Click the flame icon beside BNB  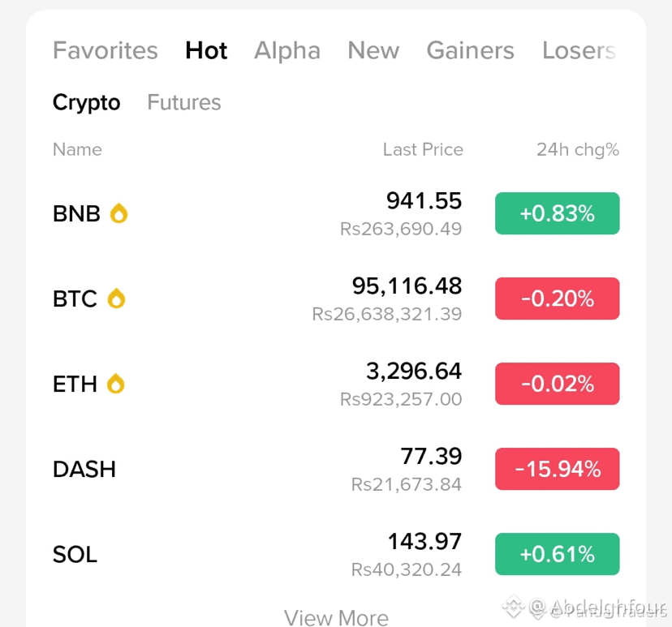pyautogui.click(x=118, y=213)
